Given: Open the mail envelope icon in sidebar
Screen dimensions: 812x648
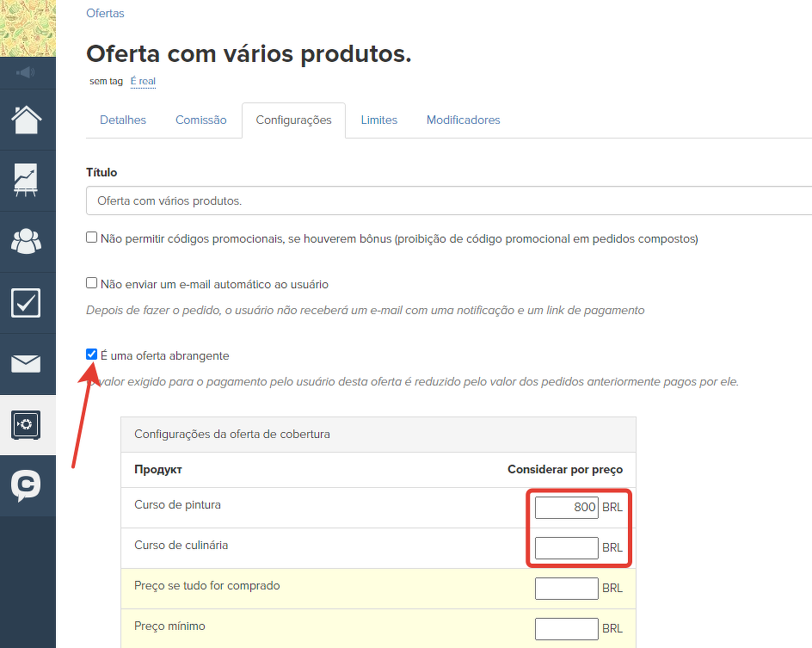Looking at the screenshot, I should point(27,364).
